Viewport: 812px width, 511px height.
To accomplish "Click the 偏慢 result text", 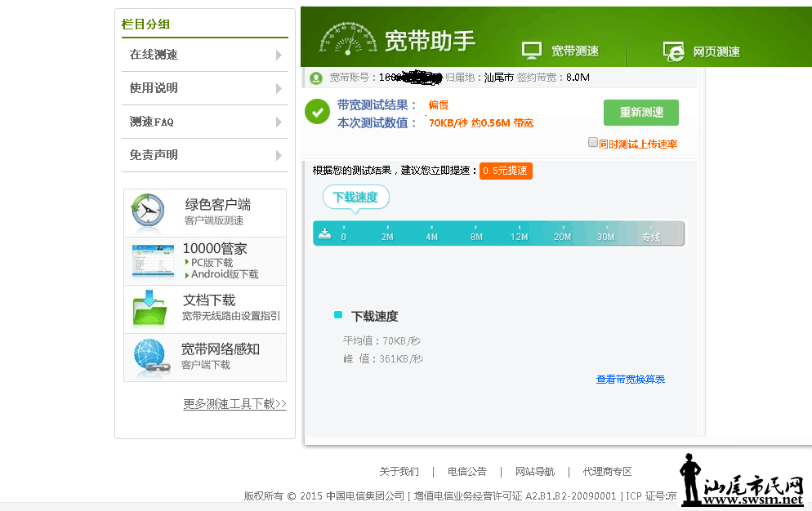I will pyautogui.click(x=439, y=105).
